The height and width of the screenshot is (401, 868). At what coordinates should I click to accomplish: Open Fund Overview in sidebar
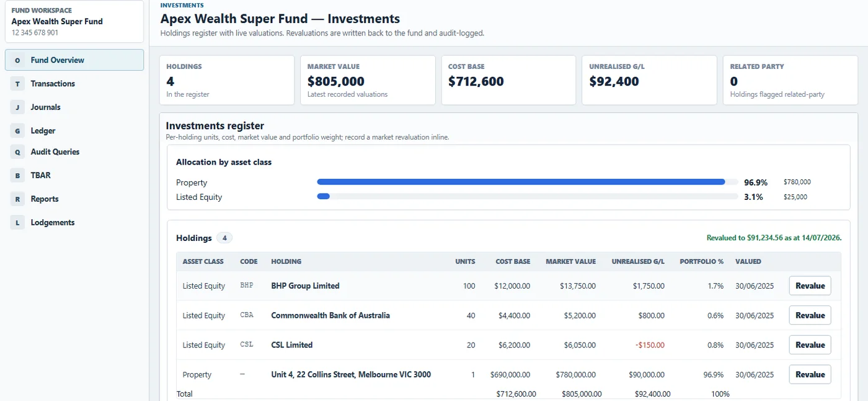point(74,60)
